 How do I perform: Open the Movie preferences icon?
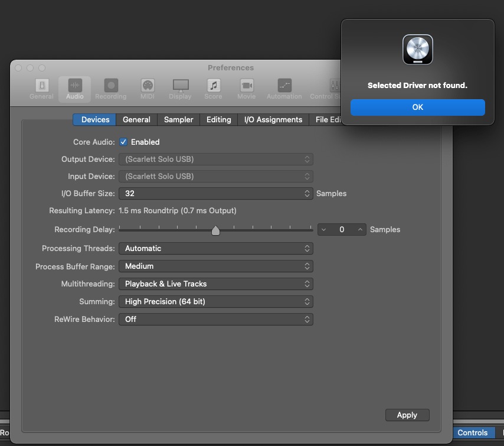pyautogui.click(x=246, y=89)
